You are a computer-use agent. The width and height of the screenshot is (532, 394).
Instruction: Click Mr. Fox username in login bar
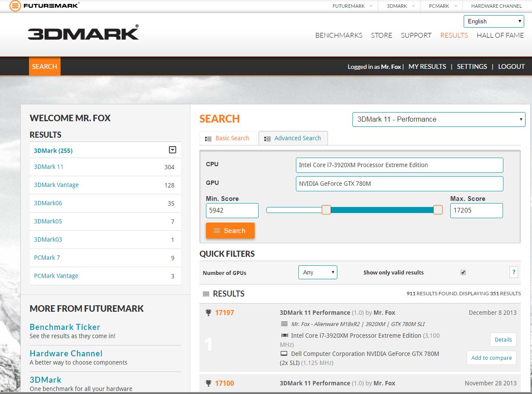(x=391, y=67)
